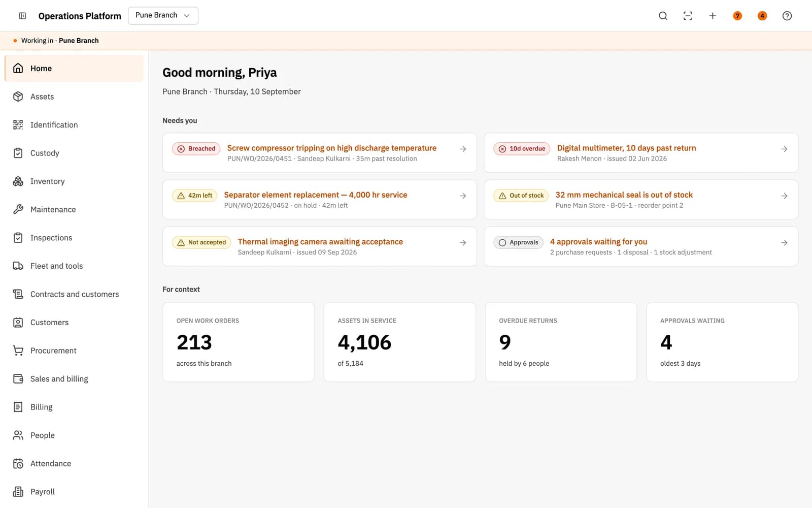812x508 pixels.
Task: Click the scan code icon in header
Action: pos(688,16)
